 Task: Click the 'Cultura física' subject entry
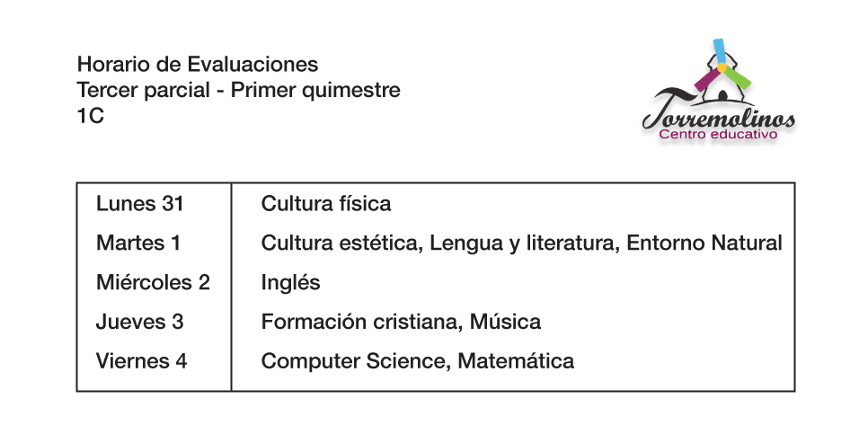pos(326,204)
